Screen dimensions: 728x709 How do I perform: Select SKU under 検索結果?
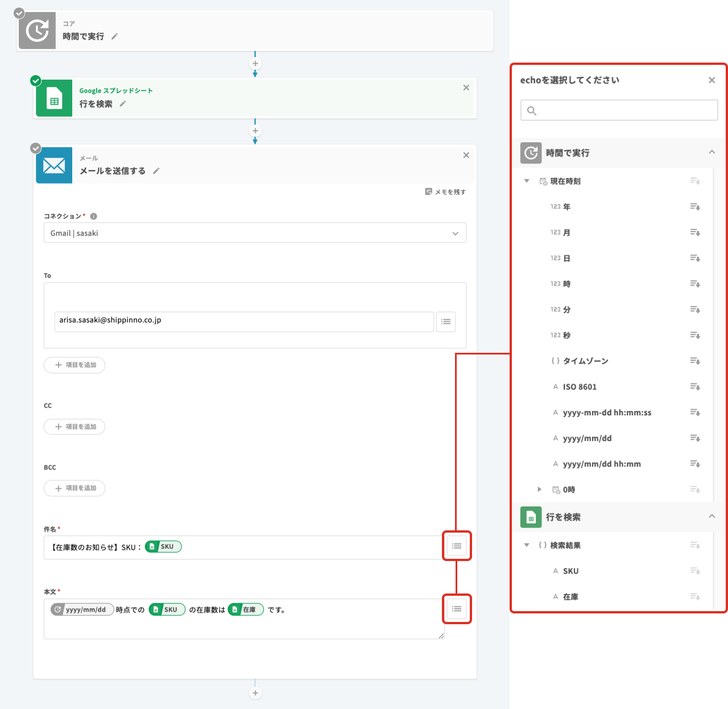click(x=570, y=571)
